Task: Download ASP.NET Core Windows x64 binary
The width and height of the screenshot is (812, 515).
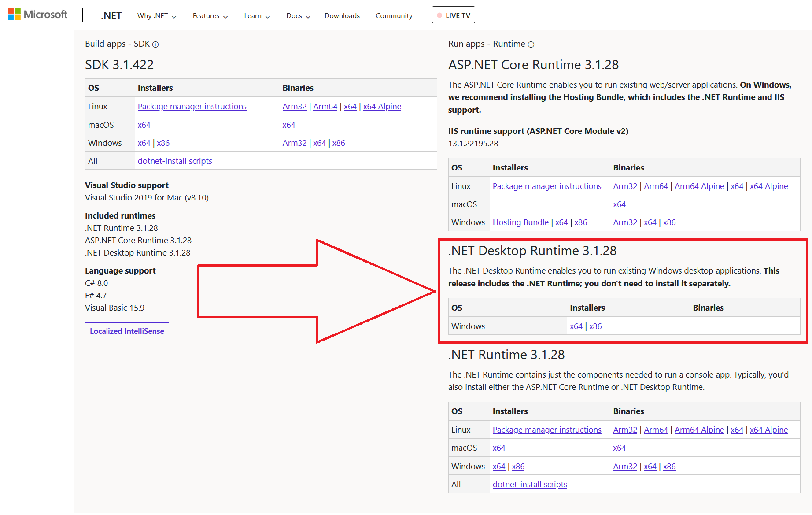Action: point(650,222)
